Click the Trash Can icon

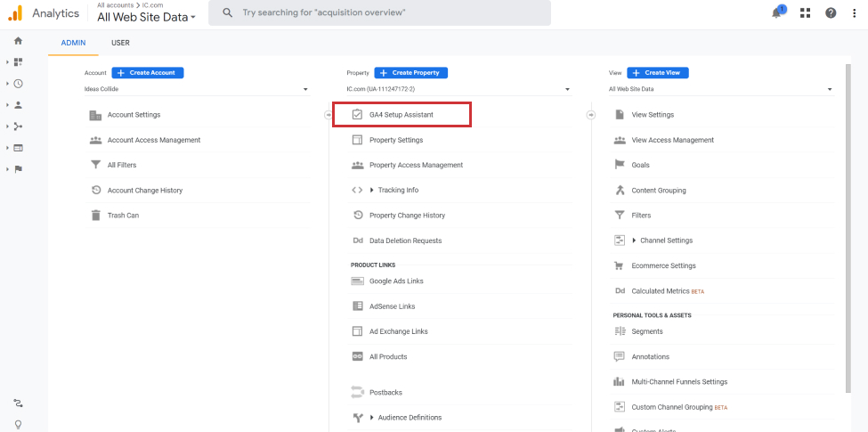(x=96, y=216)
